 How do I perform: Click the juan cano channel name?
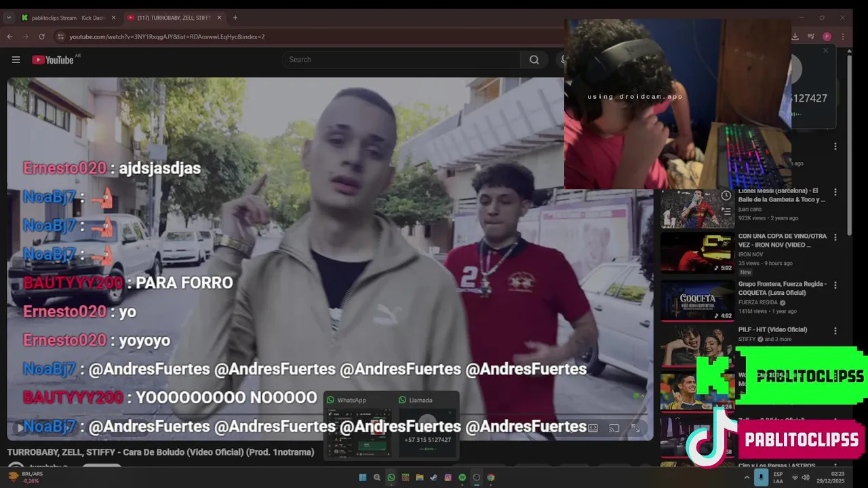click(x=750, y=209)
